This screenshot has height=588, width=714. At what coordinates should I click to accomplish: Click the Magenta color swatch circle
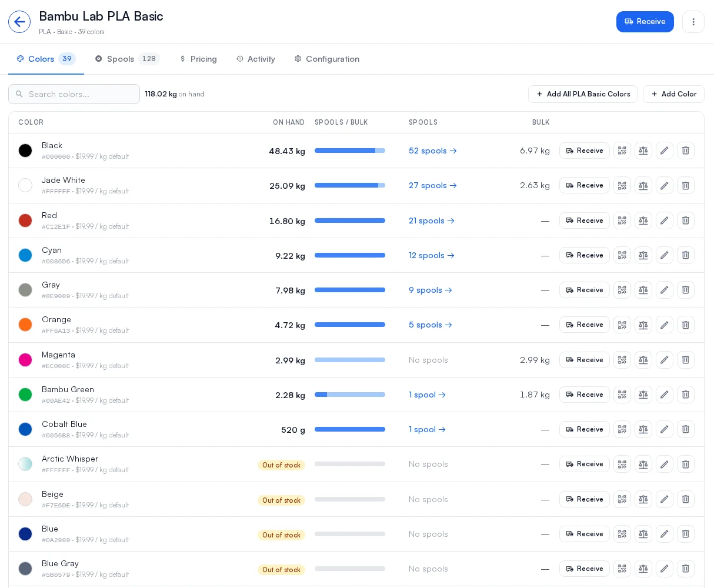[25, 360]
